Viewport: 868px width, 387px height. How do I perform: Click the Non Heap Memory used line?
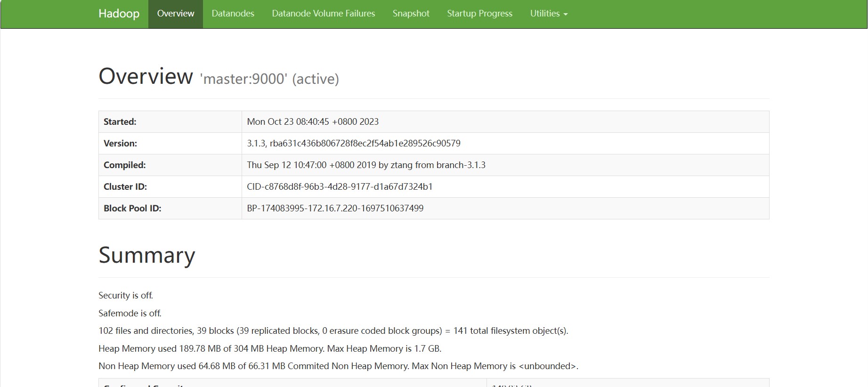338,366
